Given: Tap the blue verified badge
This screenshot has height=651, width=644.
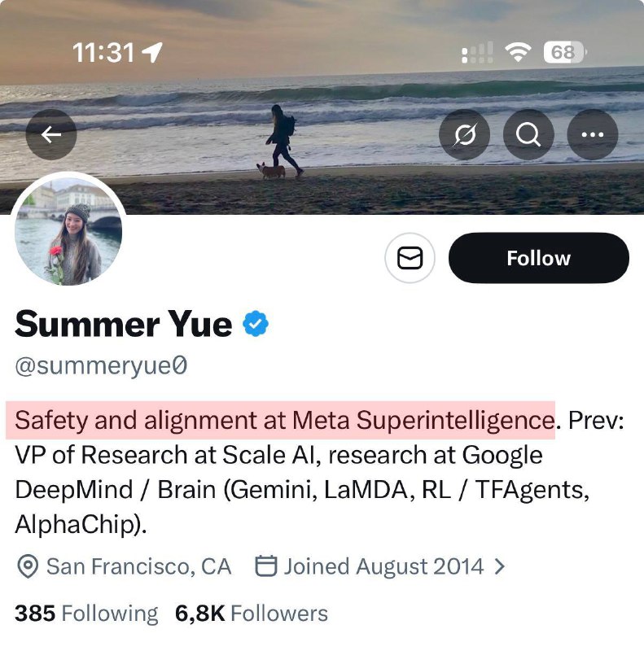Looking at the screenshot, I should pos(256,325).
